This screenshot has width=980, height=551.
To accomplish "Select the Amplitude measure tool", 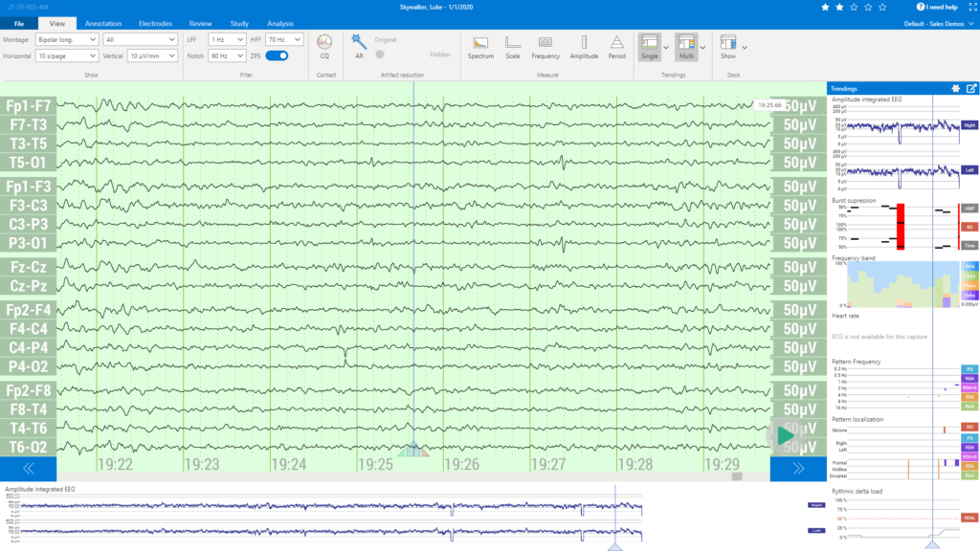I will coord(584,46).
